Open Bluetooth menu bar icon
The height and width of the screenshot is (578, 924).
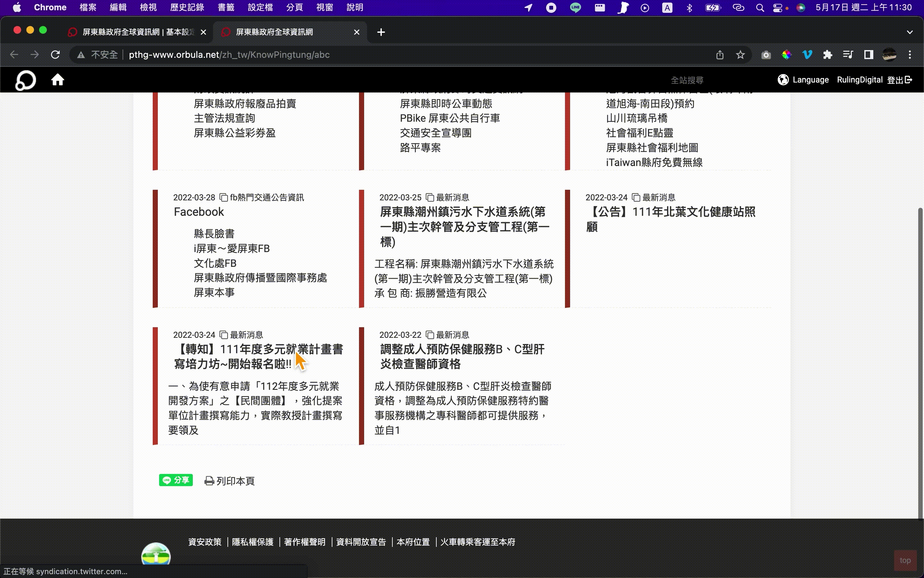pyautogui.click(x=689, y=8)
